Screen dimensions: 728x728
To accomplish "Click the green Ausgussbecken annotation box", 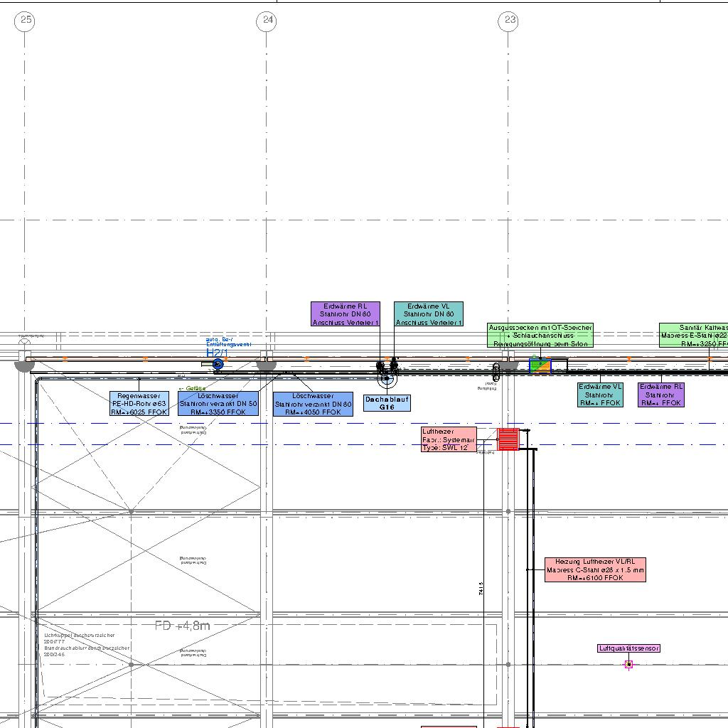I will pyautogui.click(x=540, y=336).
